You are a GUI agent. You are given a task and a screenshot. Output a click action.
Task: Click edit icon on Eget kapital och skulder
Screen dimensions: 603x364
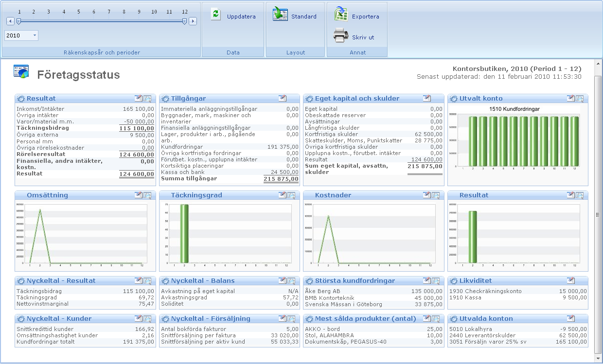pos(426,99)
